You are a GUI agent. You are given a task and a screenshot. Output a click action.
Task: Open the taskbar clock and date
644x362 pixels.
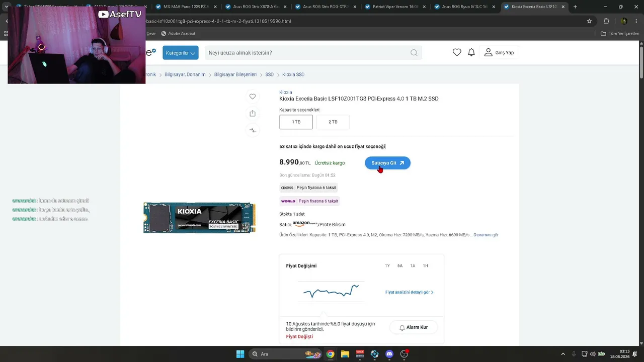pyautogui.click(x=620, y=354)
